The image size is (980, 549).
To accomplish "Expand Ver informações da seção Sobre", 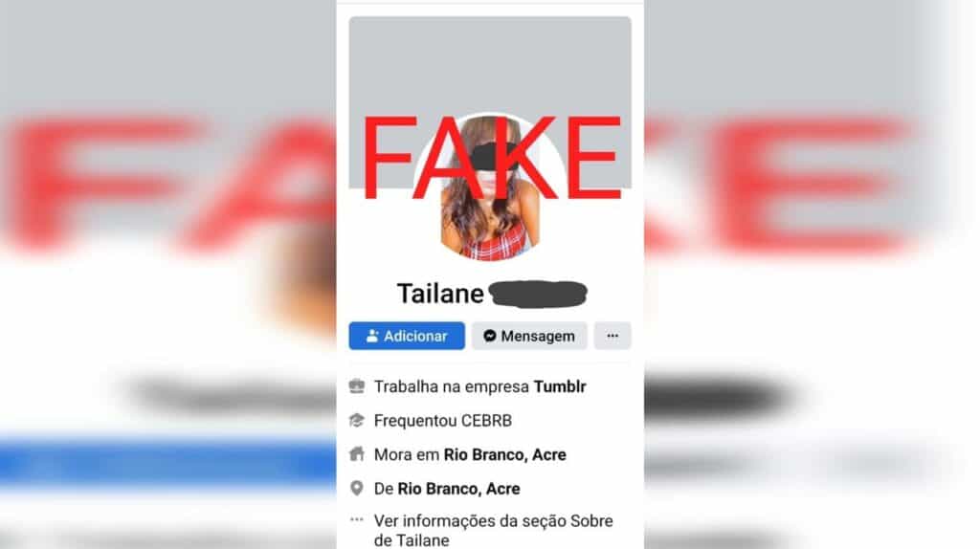I will click(x=493, y=530).
